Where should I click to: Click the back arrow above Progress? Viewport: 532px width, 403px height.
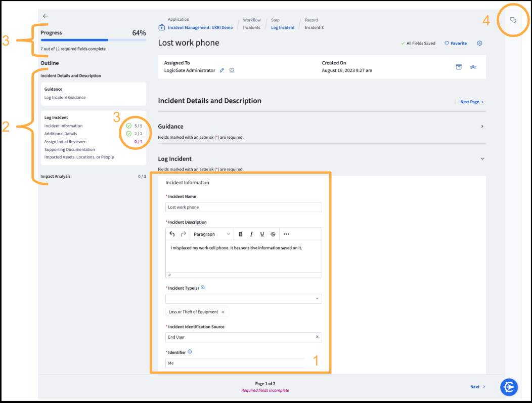(x=46, y=16)
